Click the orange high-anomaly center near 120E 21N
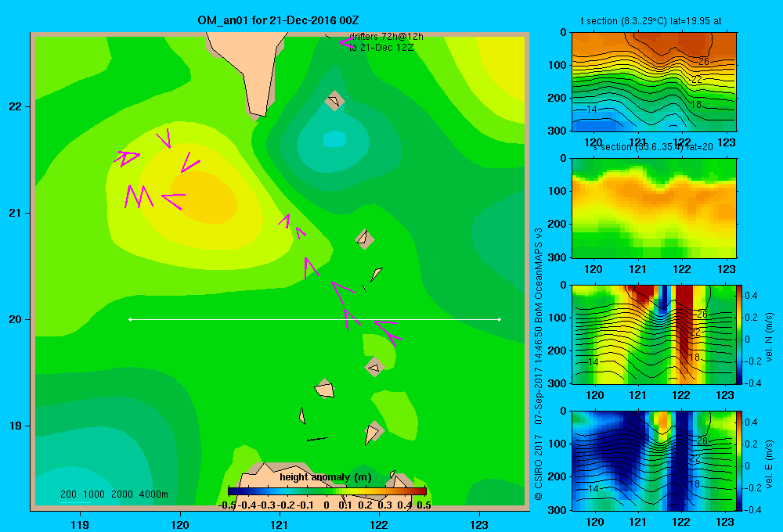The image size is (783, 532). [x=204, y=196]
